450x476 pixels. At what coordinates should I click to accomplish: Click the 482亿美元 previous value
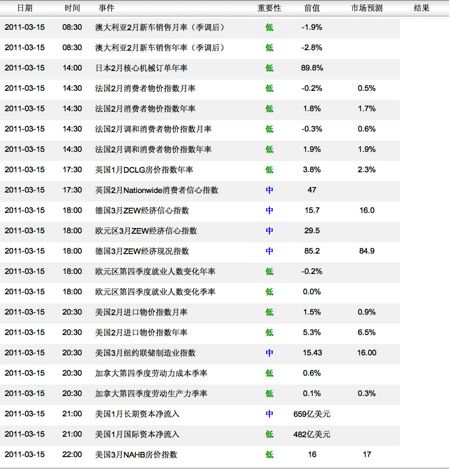[312, 434]
